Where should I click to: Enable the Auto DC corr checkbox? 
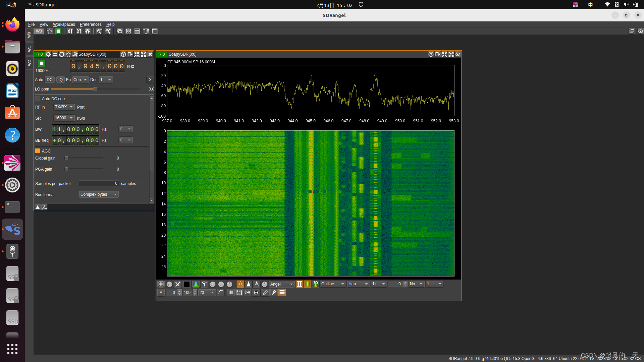pos(38,99)
